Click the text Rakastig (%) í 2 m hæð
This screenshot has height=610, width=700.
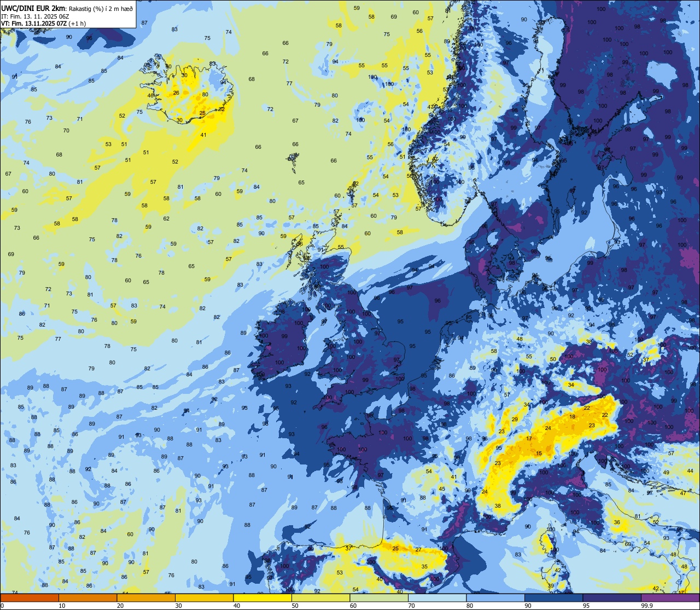101,8
